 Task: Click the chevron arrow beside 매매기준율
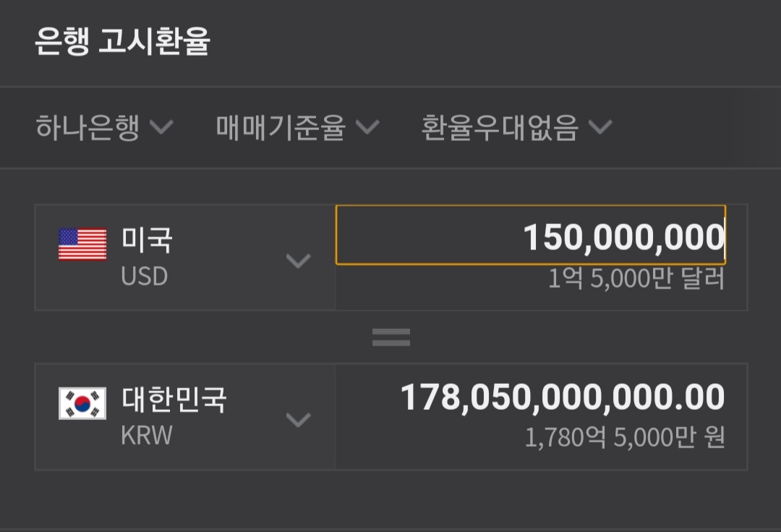367,128
